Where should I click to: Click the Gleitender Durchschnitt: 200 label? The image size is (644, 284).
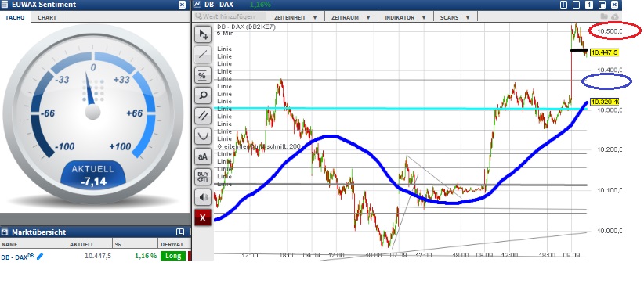(x=259, y=146)
